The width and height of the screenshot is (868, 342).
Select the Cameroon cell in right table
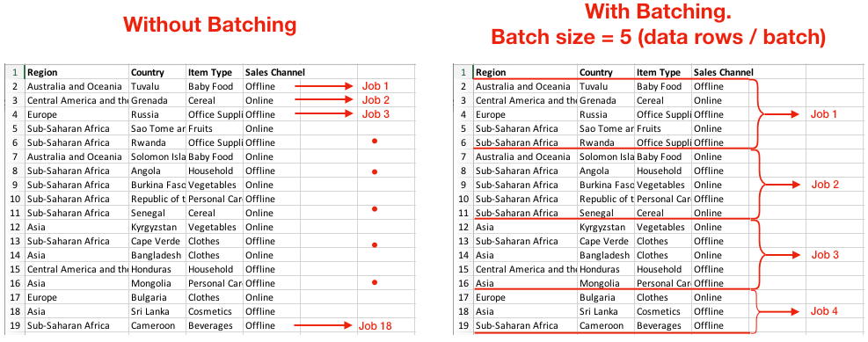pyautogui.click(x=606, y=325)
